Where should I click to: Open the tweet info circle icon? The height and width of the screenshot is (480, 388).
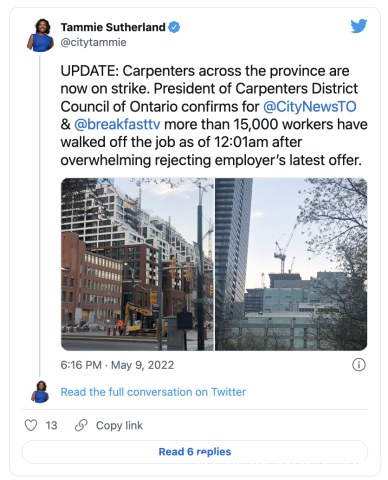(359, 365)
